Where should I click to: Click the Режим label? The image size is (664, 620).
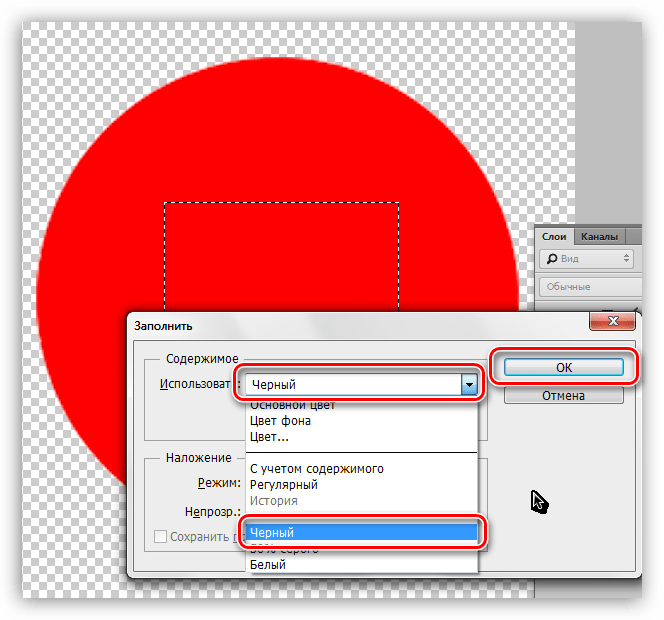point(219,483)
